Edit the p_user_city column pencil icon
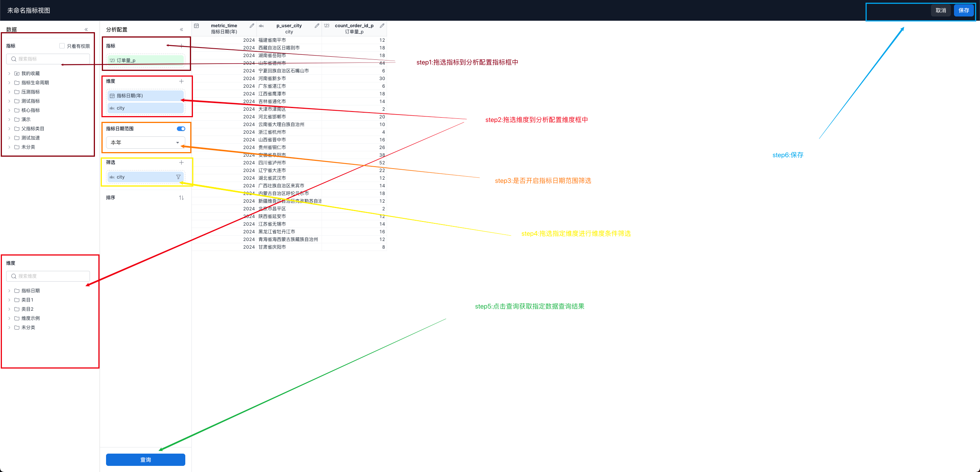This screenshot has width=980, height=472. click(317, 26)
